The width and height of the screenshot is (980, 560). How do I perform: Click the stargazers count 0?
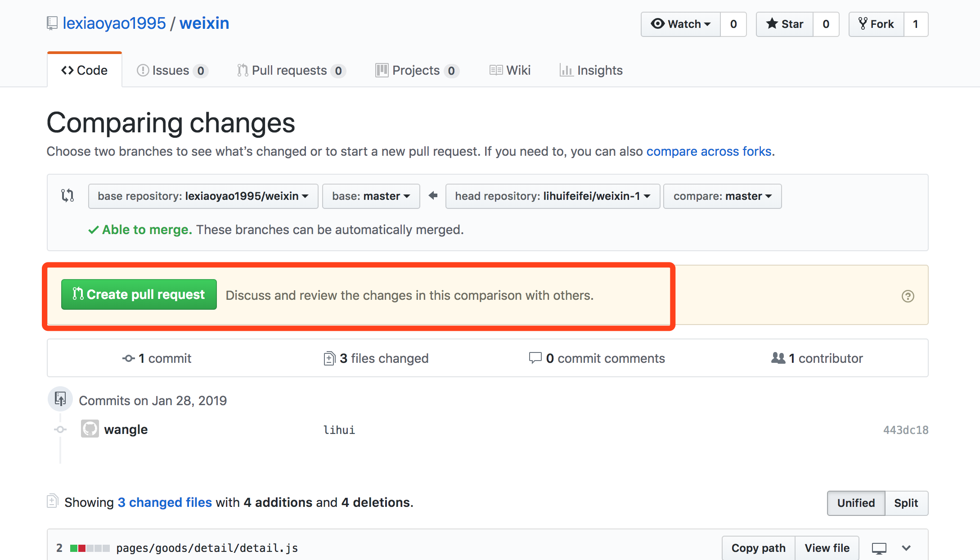[x=826, y=24]
